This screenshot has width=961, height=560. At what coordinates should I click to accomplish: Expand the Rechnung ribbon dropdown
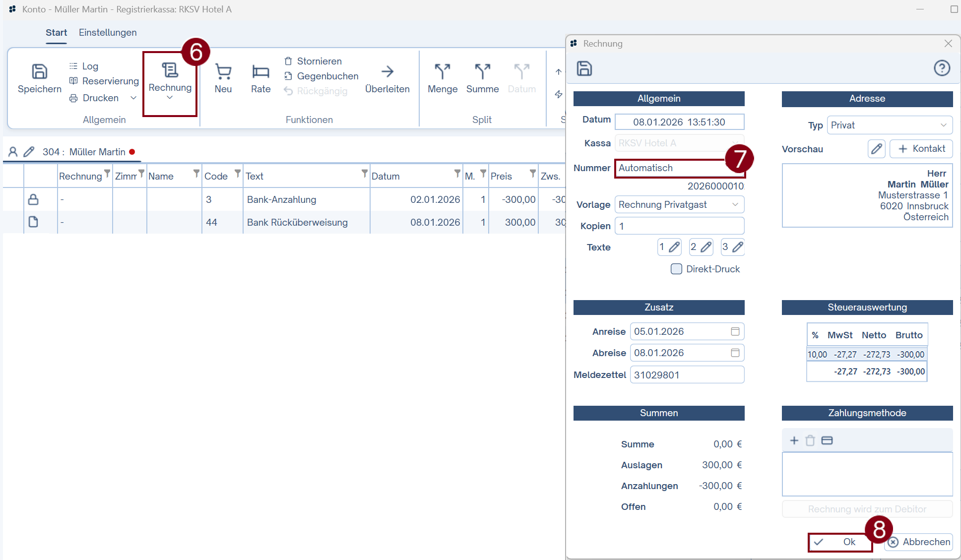[170, 98]
